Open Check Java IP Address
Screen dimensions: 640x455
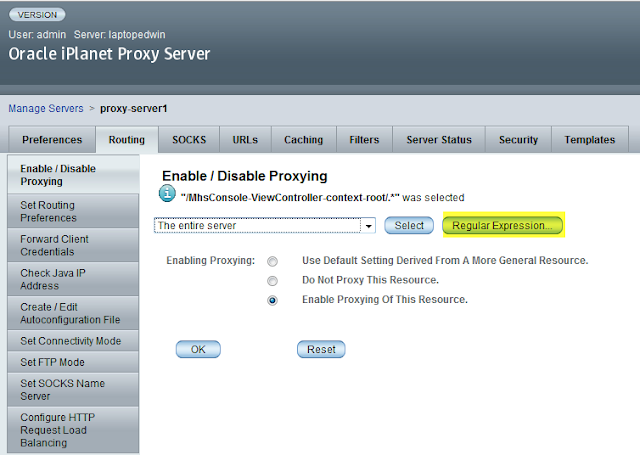[x=73, y=279]
